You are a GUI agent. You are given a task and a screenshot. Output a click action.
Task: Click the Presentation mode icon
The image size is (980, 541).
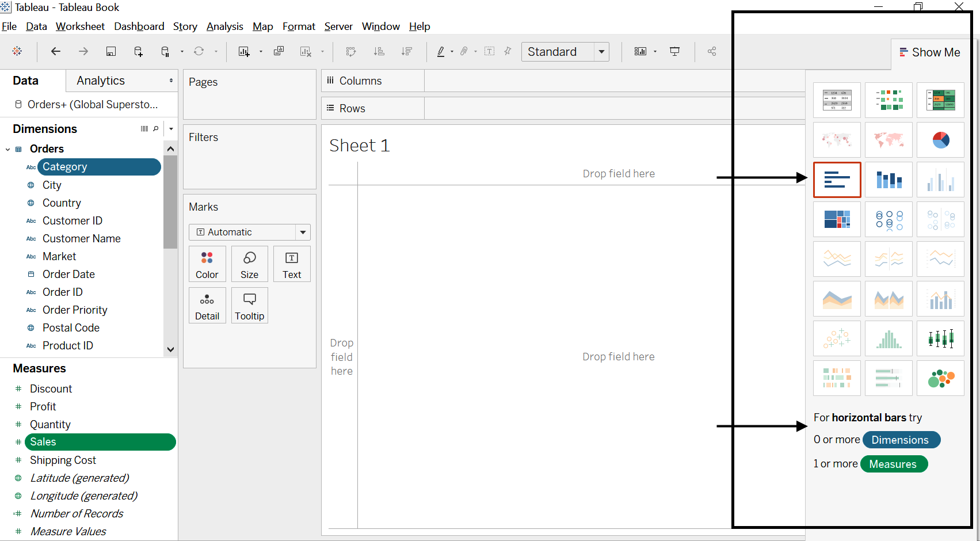[675, 51]
